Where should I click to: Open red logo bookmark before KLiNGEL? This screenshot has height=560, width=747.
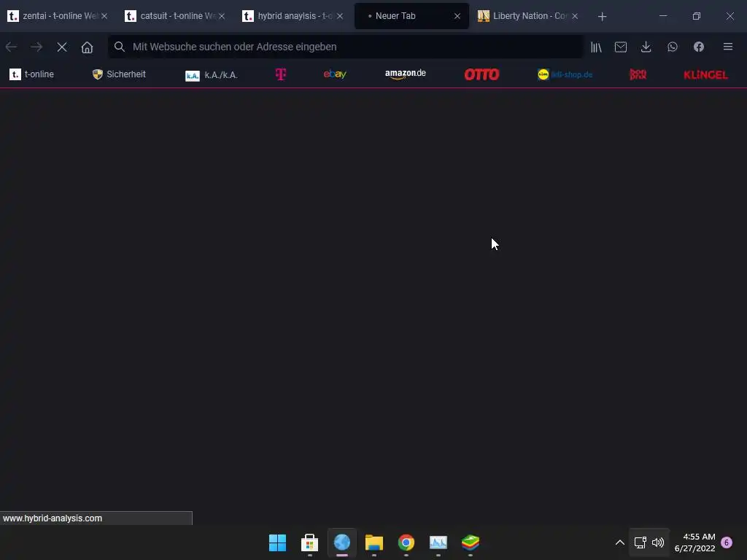point(638,74)
